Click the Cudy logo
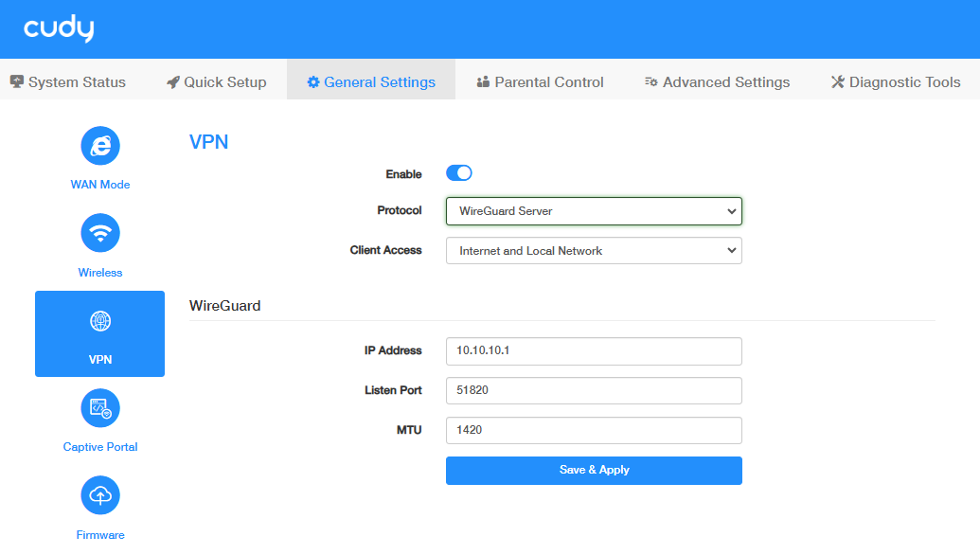This screenshot has width=980, height=555. (x=59, y=29)
